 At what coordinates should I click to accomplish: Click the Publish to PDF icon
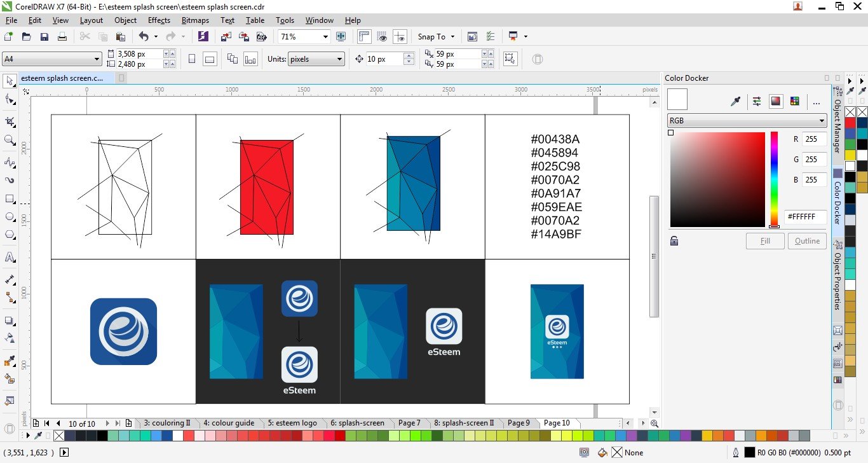(261, 37)
